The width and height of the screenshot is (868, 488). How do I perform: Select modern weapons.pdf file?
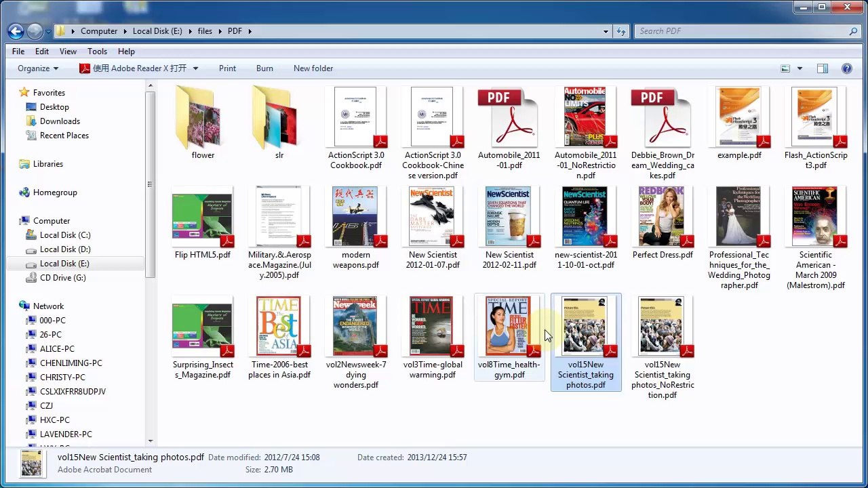(356, 228)
